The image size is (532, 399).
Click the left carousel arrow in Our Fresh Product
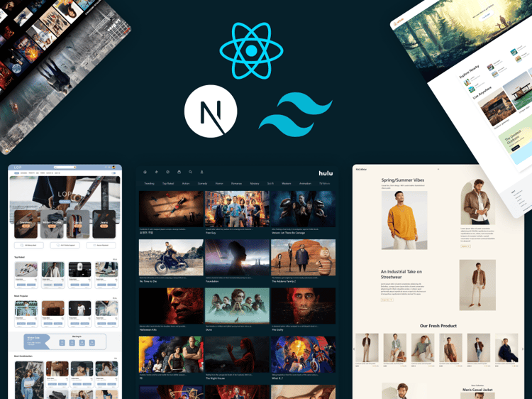click(x=354, y=349)
